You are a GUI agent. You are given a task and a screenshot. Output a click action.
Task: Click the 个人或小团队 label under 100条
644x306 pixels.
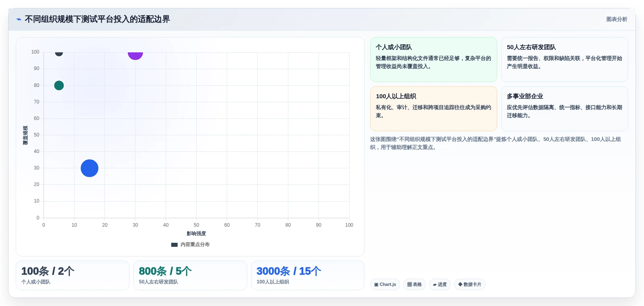coord(36,282)
